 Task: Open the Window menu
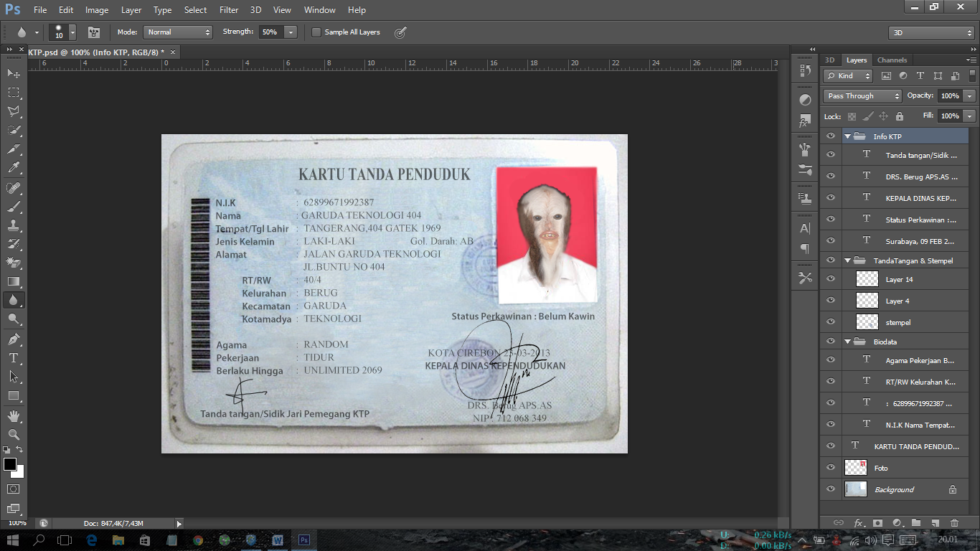click(x=319, y=10)
